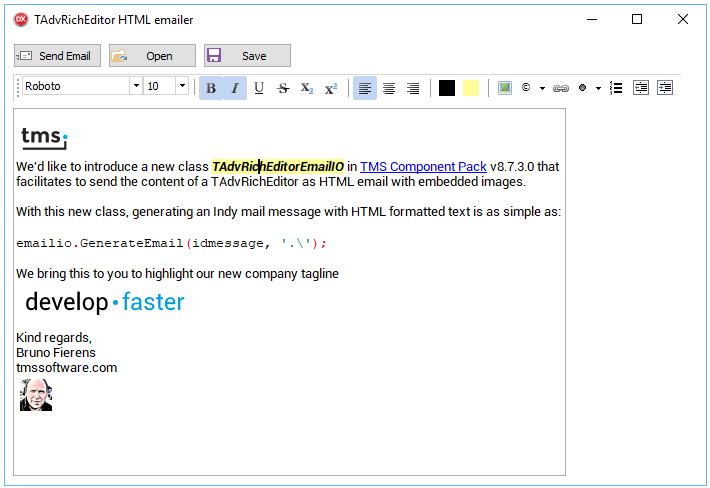Decrease the paragraph indent
Viewport: 710px width, 488px height.
click(x=641, y=88)
